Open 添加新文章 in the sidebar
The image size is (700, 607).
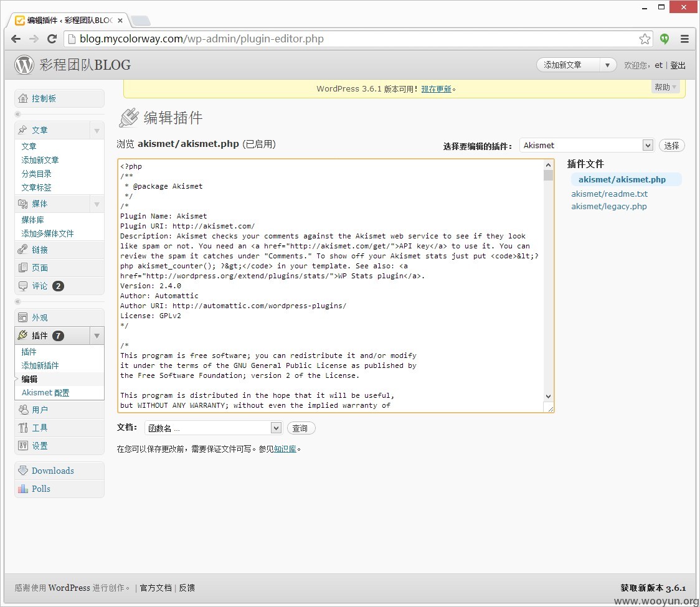coord(40,160)
